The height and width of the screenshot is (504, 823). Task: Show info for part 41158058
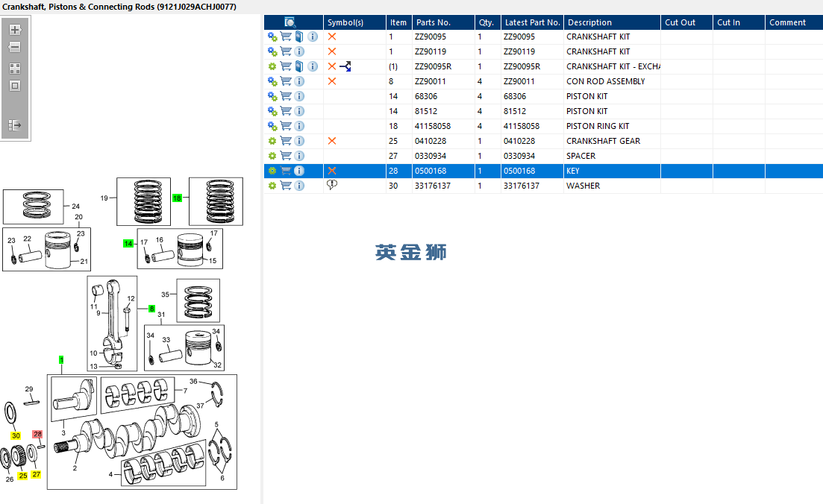point(299,126)
